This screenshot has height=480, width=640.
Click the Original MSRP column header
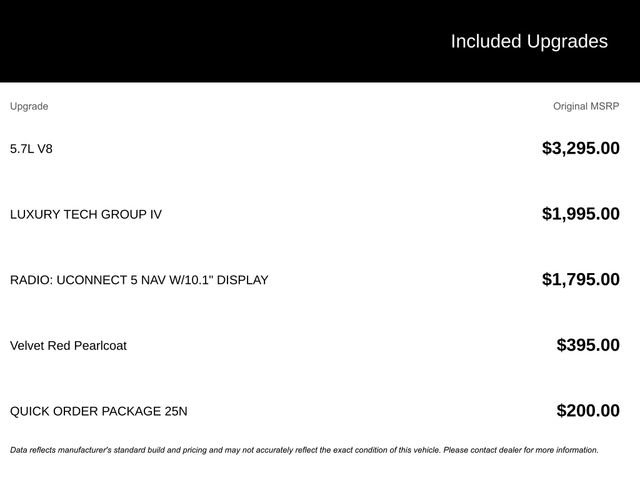click(586, 106)
